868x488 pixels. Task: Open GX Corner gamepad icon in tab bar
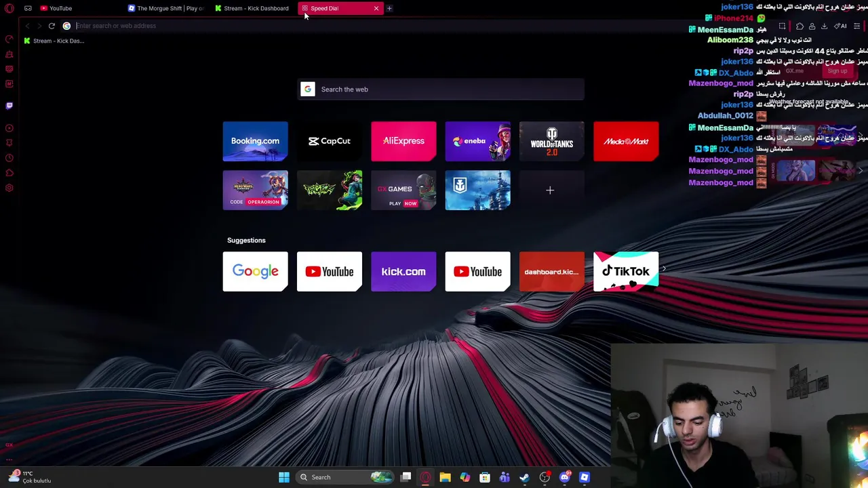pyautogui.click(x=28, y=8)
